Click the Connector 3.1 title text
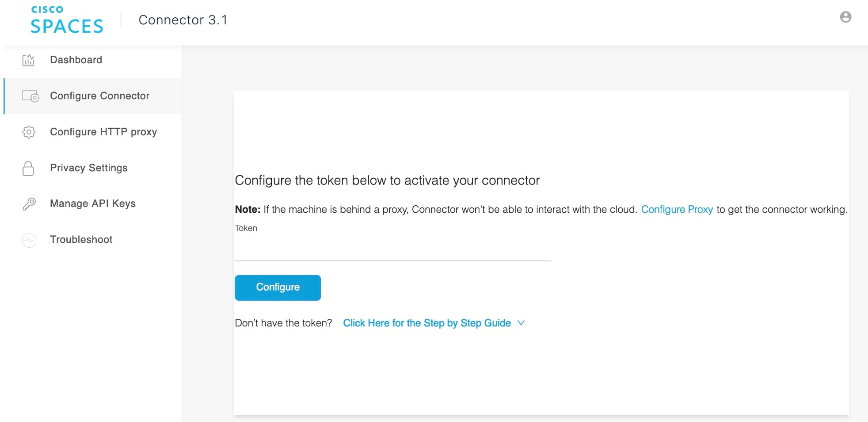The height and width of the screenshot is (422, 868). tap(183, 20)
